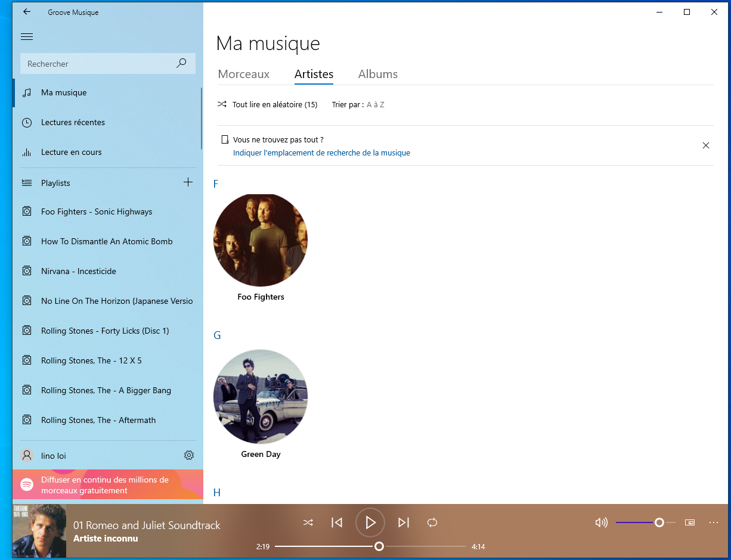The width and height of the screenshot is (731, 560).
Task: Click the playback progress slider
Action: tap(370, 546)
